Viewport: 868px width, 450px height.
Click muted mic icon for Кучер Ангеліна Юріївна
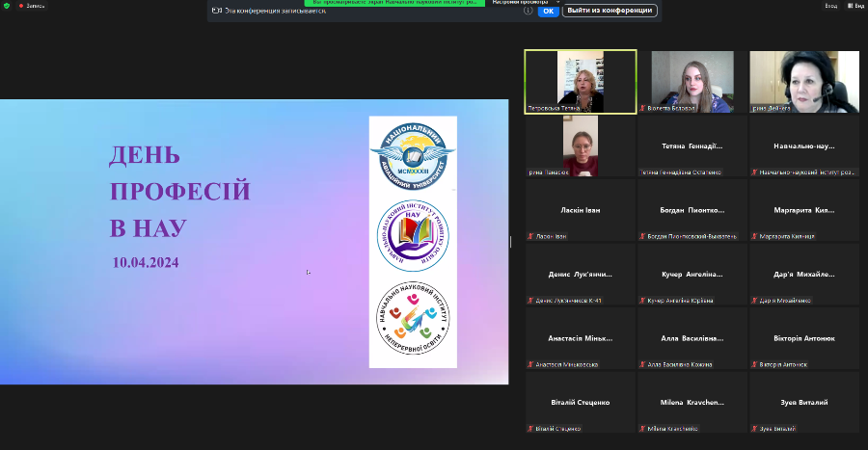pyautogui.click(x=642, y=301)
